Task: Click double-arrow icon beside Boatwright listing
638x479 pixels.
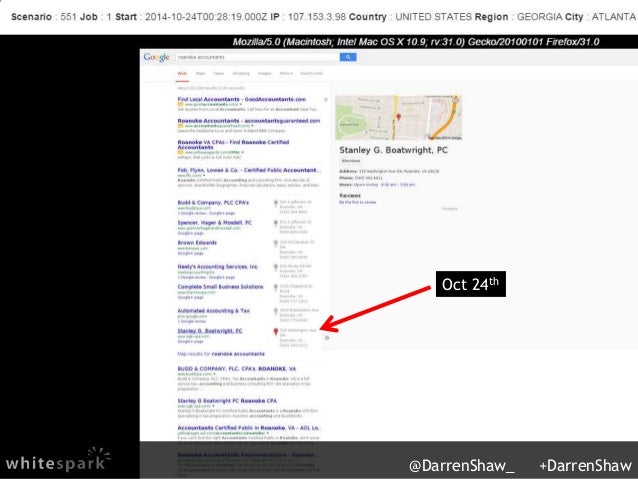Action: (x=327, y=338)
